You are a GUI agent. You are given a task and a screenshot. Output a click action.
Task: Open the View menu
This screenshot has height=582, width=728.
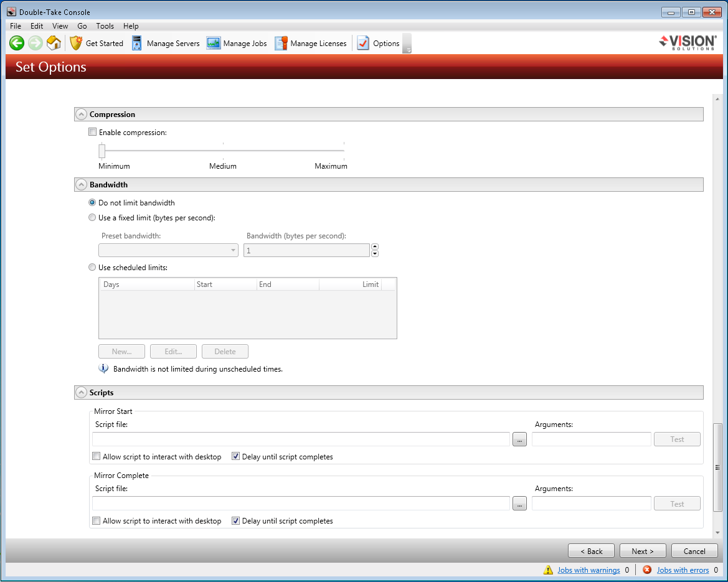point(60,26)
